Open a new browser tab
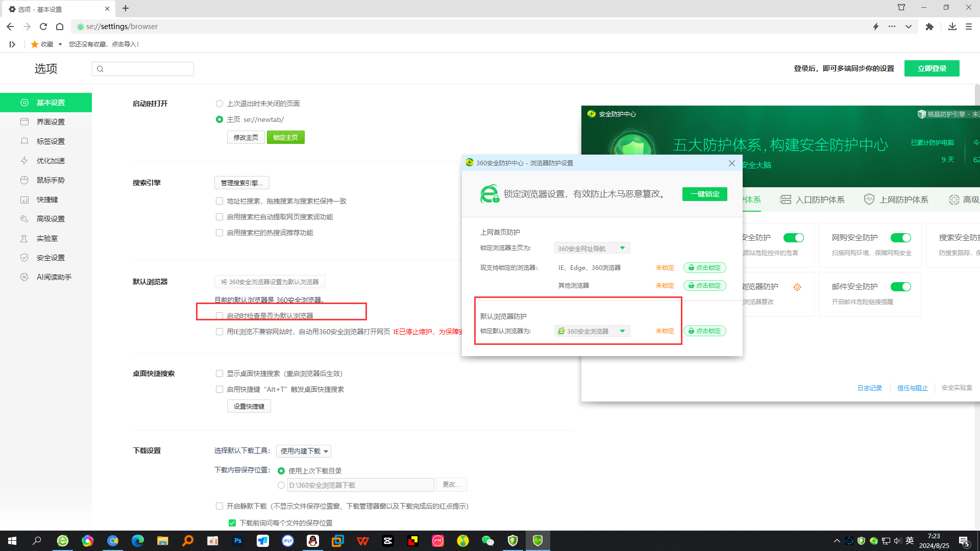This screenshot has width=980, height=551. pos(126,9)
